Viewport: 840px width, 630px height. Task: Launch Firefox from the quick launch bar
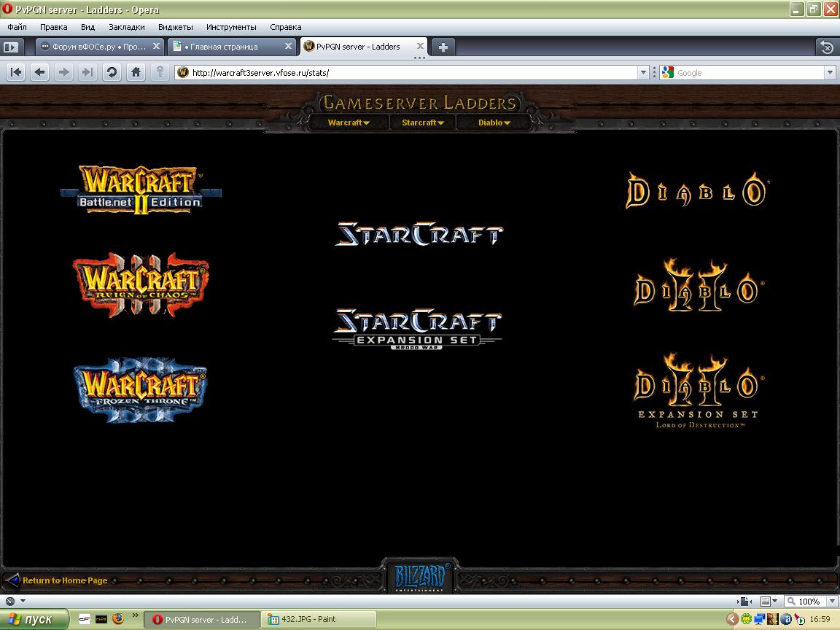[x=117, y=619]
